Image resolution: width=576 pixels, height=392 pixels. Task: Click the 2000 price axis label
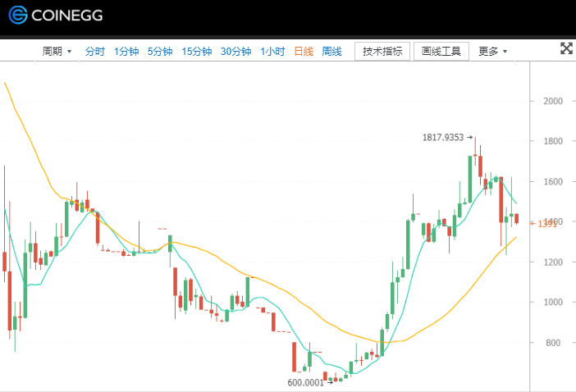553,101
